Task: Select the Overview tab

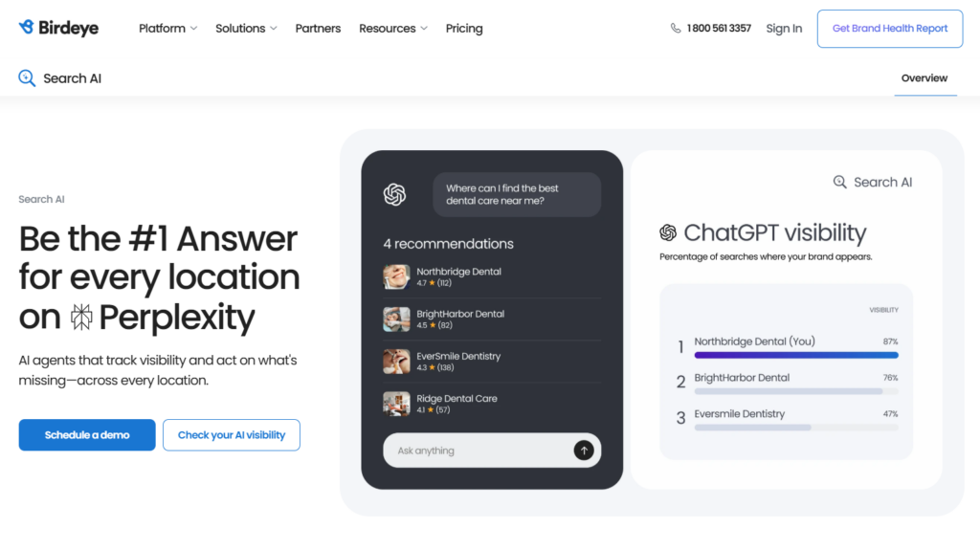Action: [924, 78]
